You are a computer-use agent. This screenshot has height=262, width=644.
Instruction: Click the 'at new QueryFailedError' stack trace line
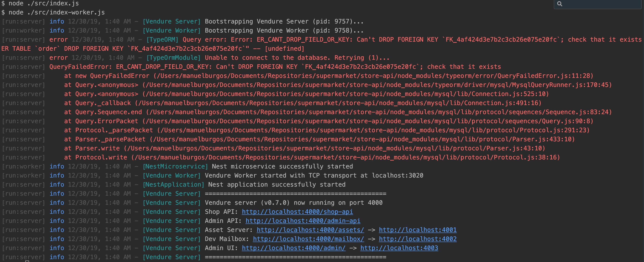click(x=329, y=76)
